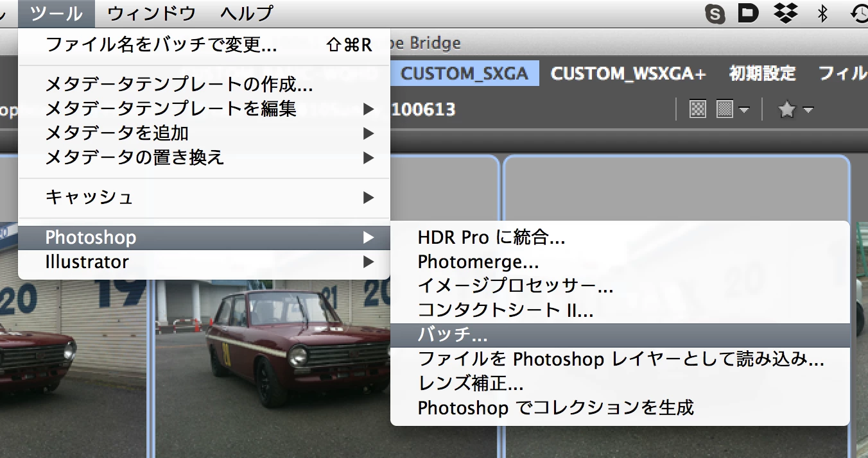
Task: Click the Skype menu bar icon
Action: click(x=715, y=13)
